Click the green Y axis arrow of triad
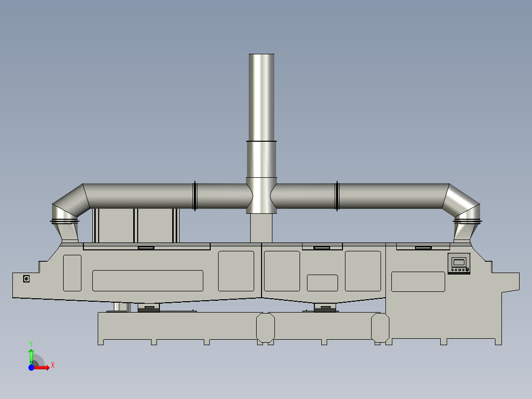532x399 pixels. point(31,356)
